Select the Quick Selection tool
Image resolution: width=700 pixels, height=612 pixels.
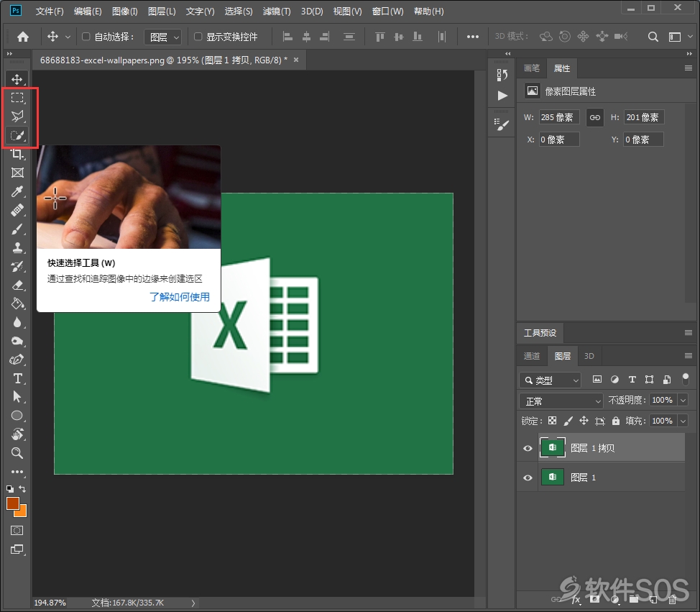[17, 135]
